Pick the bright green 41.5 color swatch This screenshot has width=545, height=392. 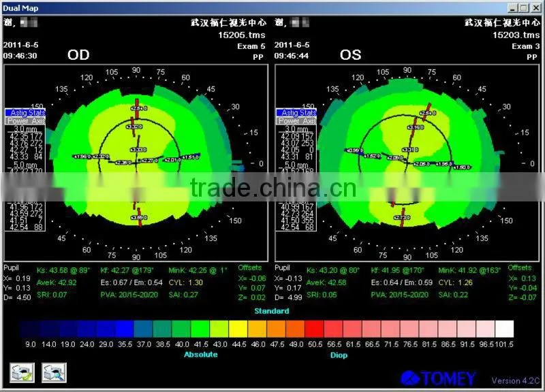point(200,329)
